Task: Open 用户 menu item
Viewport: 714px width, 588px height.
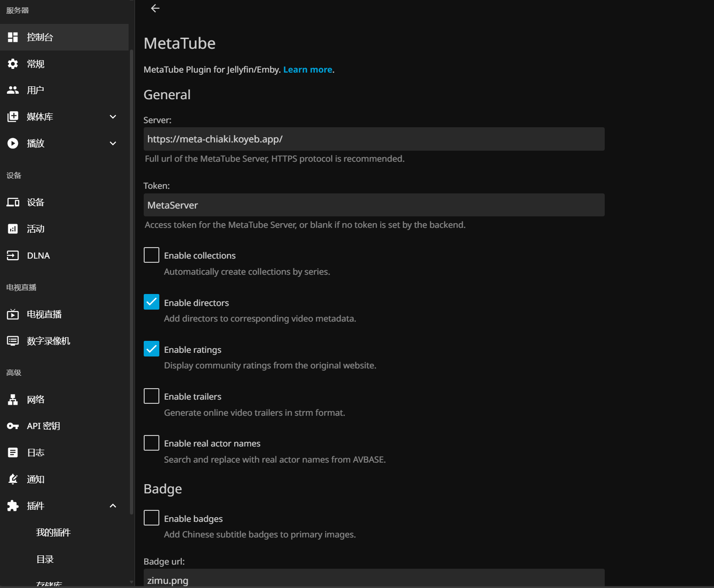Action: click(64, 90)
